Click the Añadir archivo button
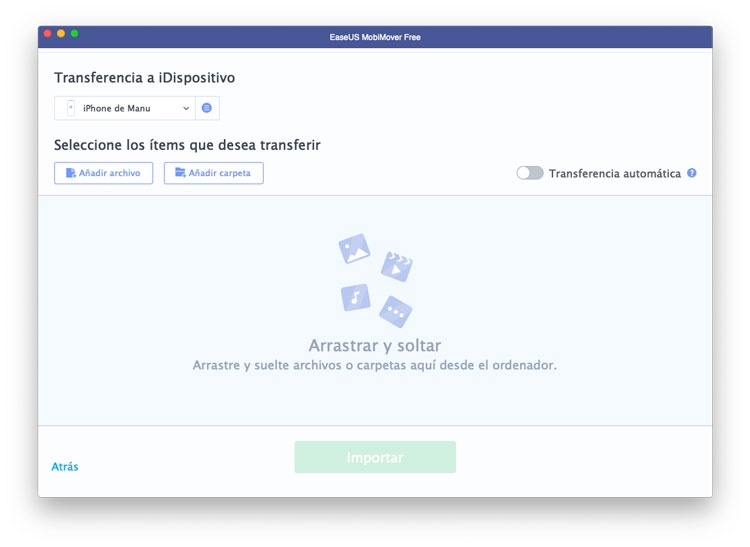 [103, 173]
